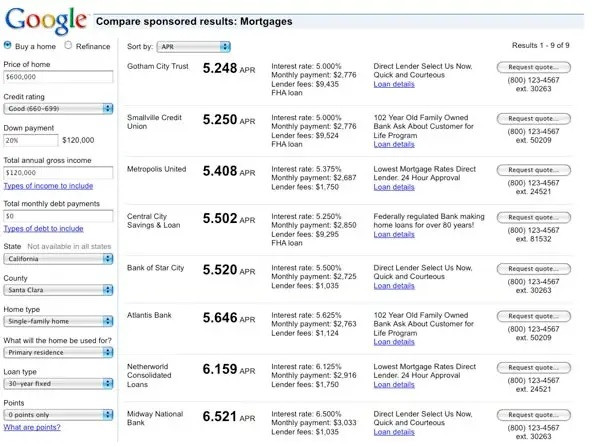Request a quote from Atlantis Bank
The width and height of the screenshot is (604, 447).
tap(534, 317)
